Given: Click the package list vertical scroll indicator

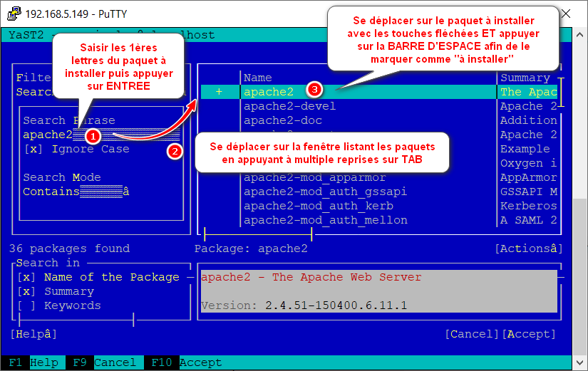Looking at the screenshot, I should 561,93.
